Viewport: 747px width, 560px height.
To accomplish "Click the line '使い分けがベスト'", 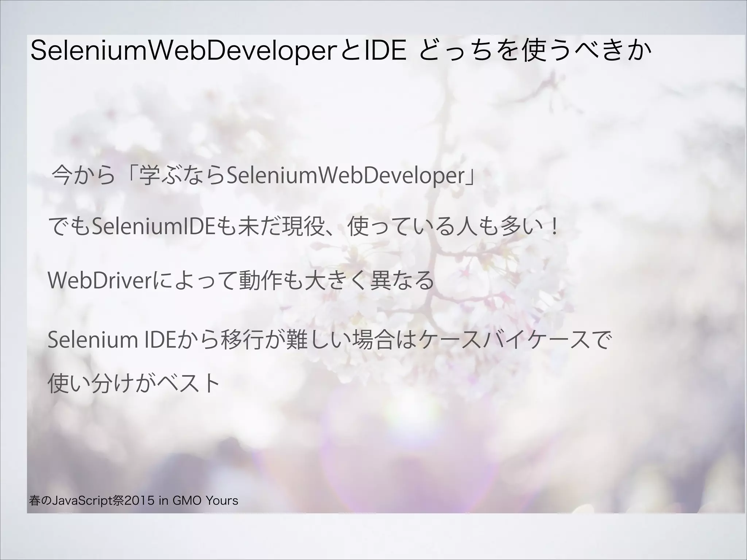I will (133, 383).
